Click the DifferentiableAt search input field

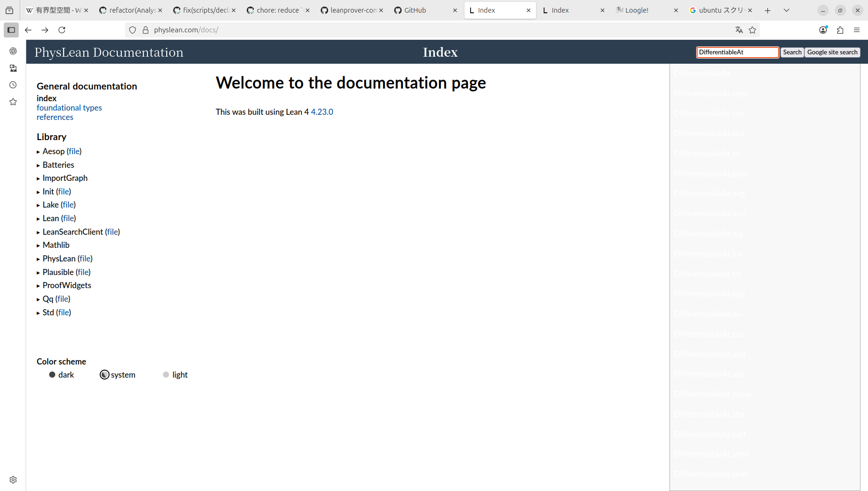point(737,52)
